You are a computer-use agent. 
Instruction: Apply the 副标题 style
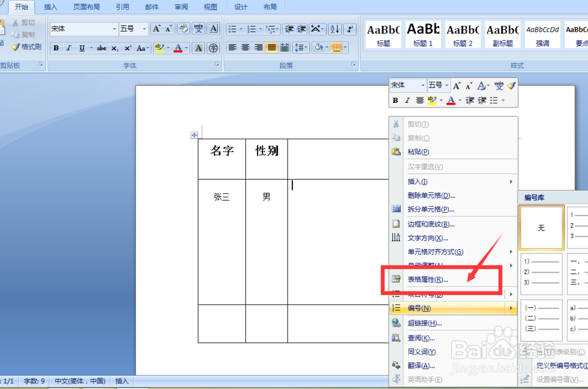[503, 34]
